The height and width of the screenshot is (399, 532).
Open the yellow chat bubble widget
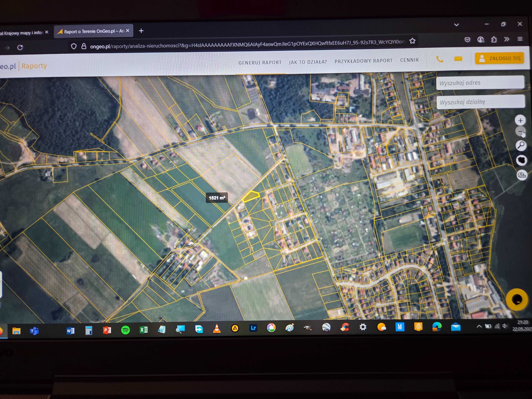[517, 299]
